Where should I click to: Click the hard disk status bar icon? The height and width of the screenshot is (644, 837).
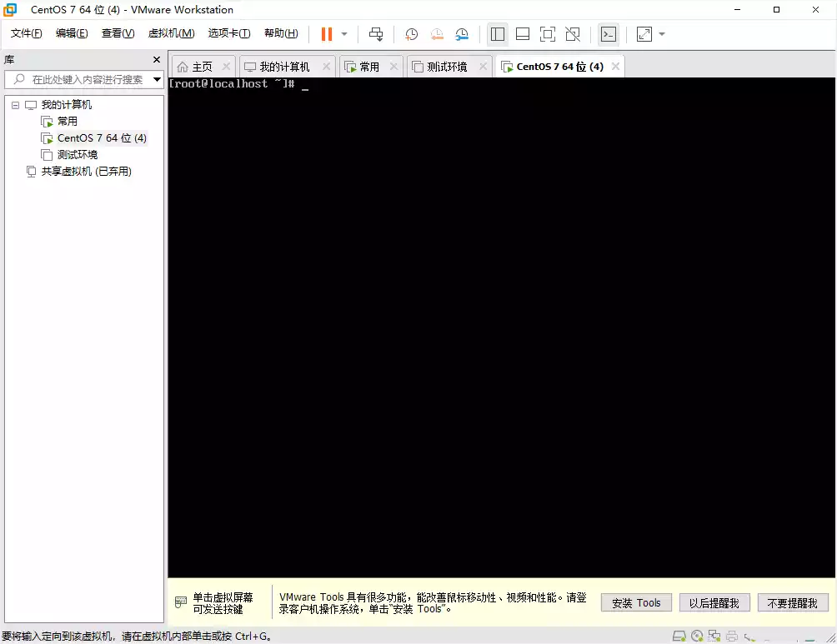click(679, 636)
